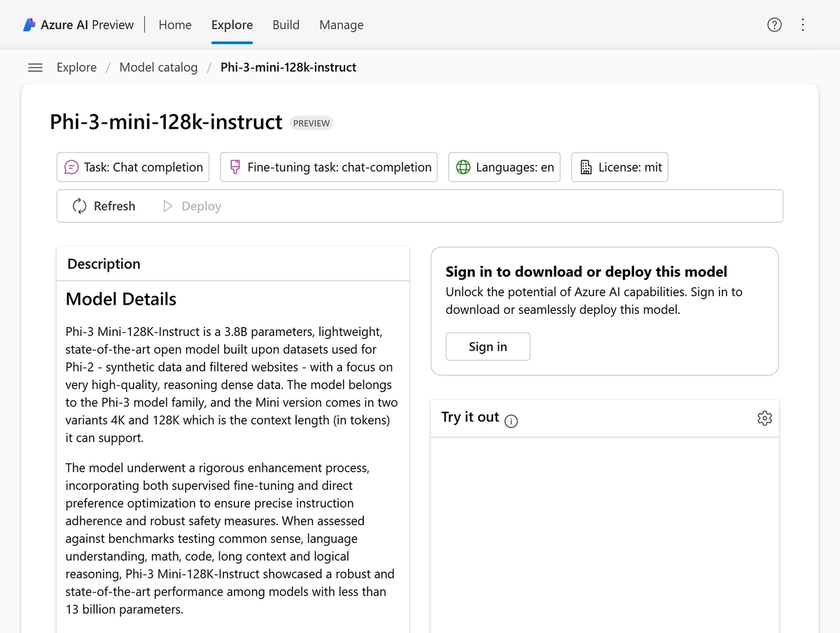
Task: Open the help question mark icon
Action: point(774,25)
